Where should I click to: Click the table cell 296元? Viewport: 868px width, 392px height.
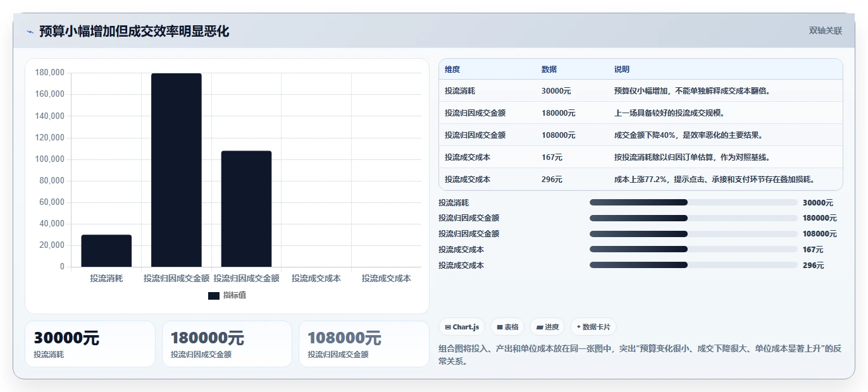[x=552, y=180]
